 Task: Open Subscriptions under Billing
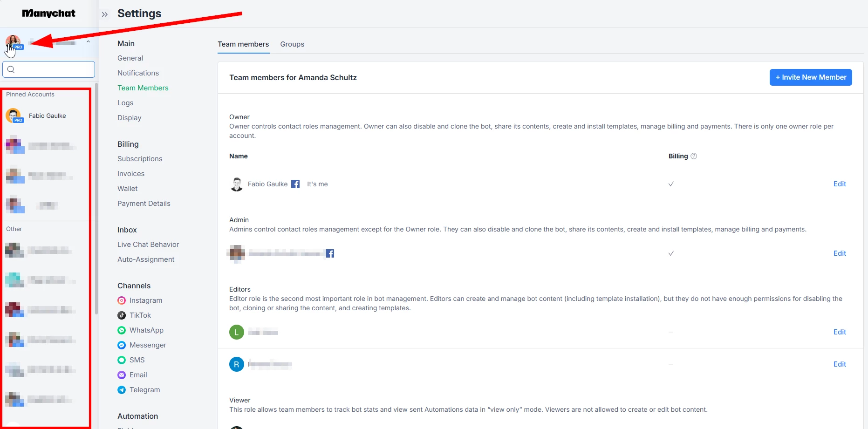(x=140, y=159)
